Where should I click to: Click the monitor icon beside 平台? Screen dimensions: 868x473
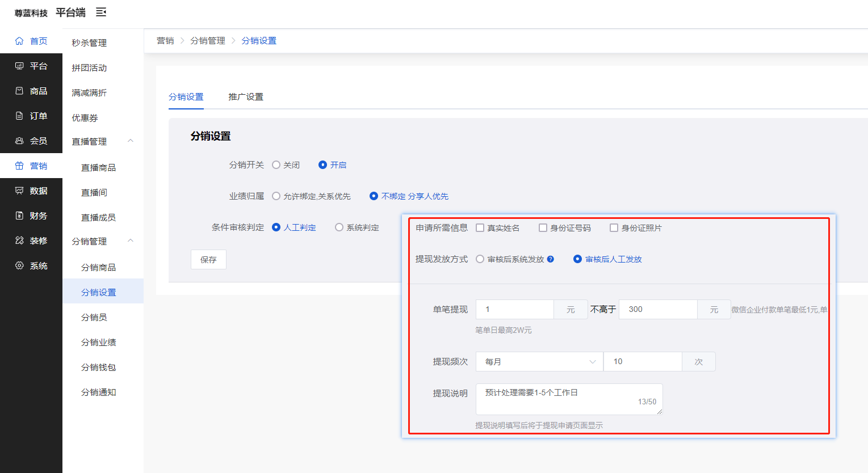[x=19, y=66]
